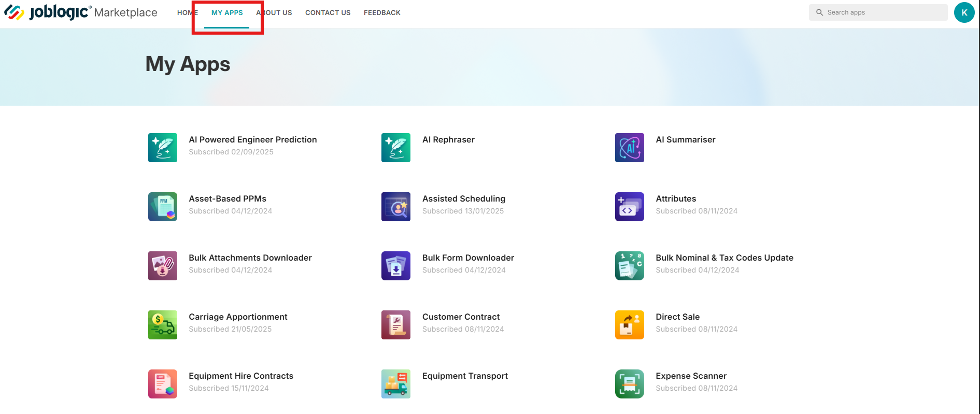Open the Equipment Hire Contracts icon
This screenshot has height=414, width=980.
point(163,384)
